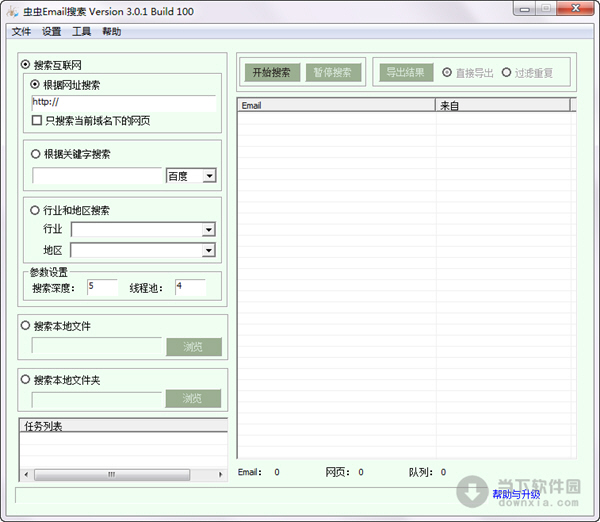The height and width of the screenshot is (522, 600).
Task: Click the 导出结果 button
Action: (406, 72)
